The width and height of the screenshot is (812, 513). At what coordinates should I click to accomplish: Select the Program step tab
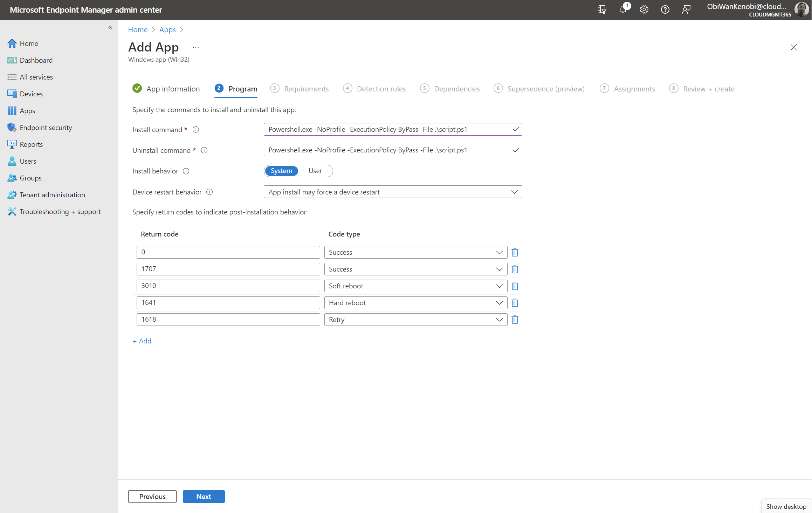coord(236,89)
